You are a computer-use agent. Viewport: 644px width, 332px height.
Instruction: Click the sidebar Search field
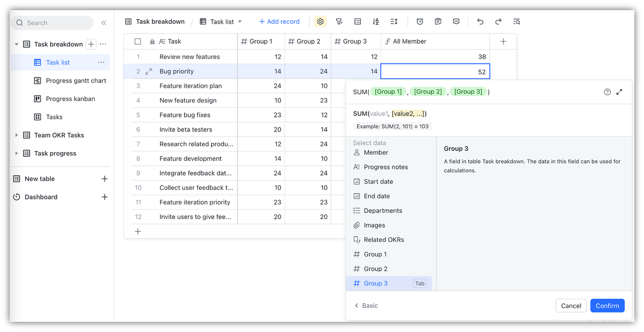[52, 23]
